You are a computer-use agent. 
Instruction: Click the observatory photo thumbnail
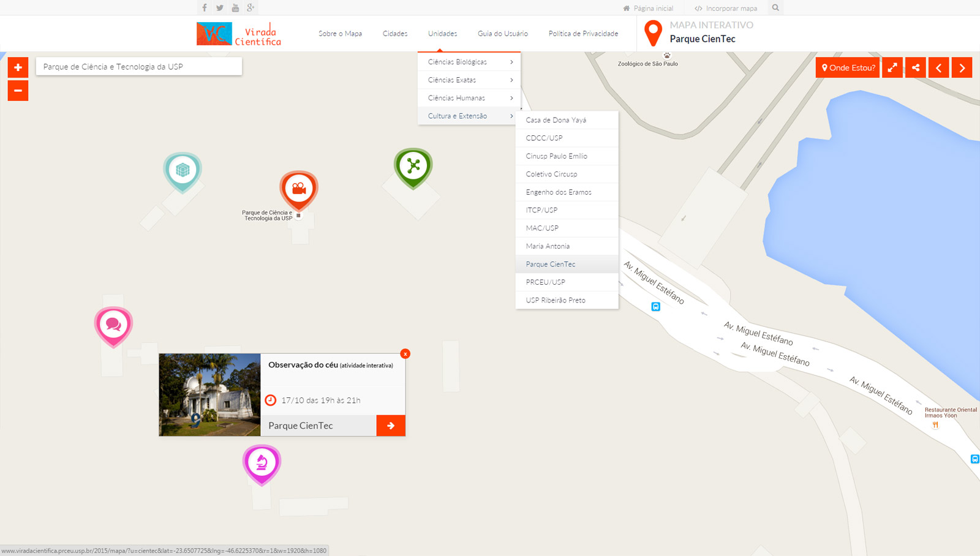click(x=209, y=395)
